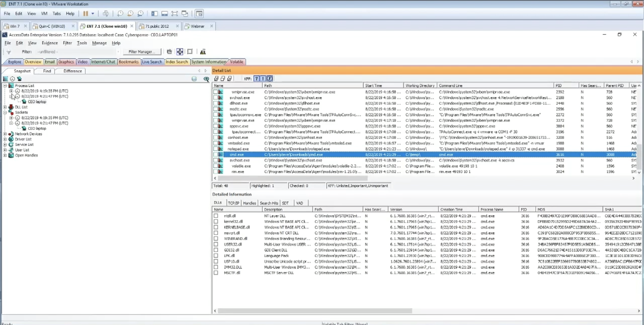Expand the Driver List node
Screen dimensions: 644x325
(5, 139)
